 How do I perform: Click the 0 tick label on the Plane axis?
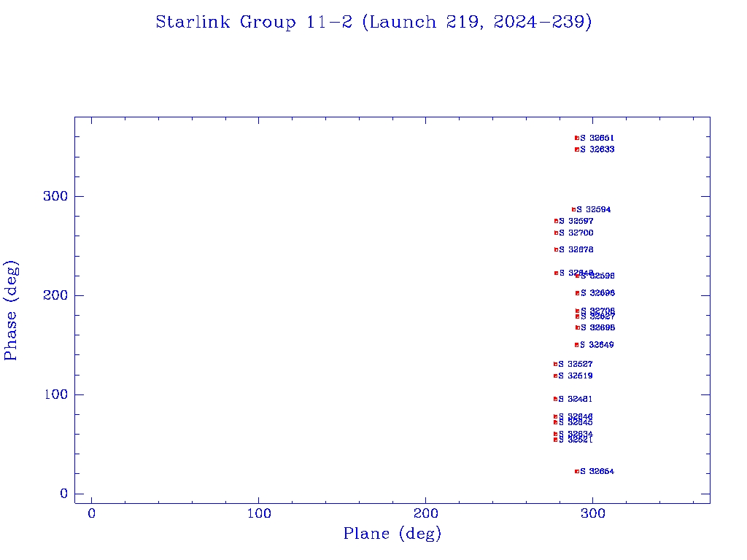[x=92, y=513]
